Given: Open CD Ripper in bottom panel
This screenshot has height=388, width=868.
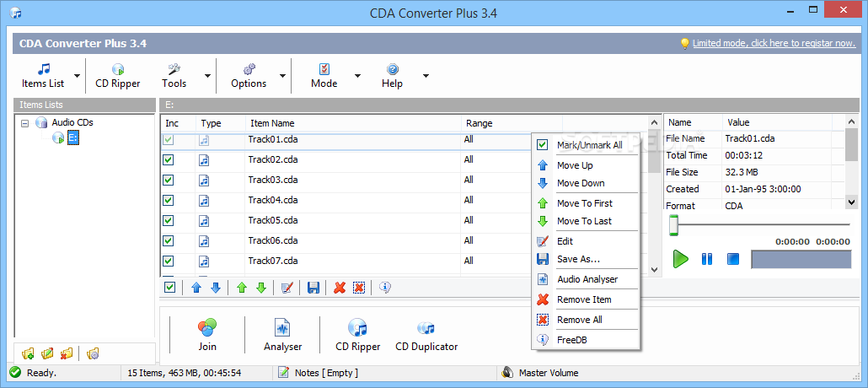Looking at the screenshot, I should tap(357, 336).
